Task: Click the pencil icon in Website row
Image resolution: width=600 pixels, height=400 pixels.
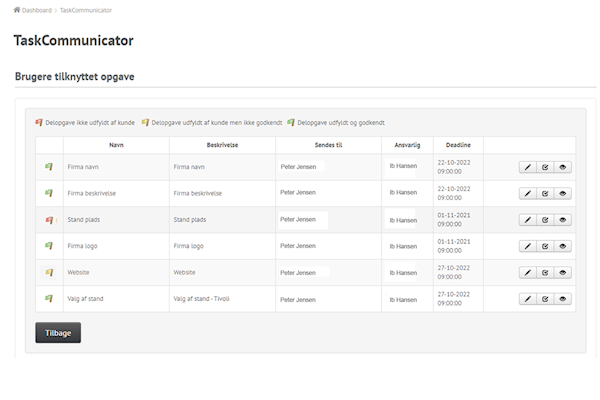Action: [x=527, y=272]
